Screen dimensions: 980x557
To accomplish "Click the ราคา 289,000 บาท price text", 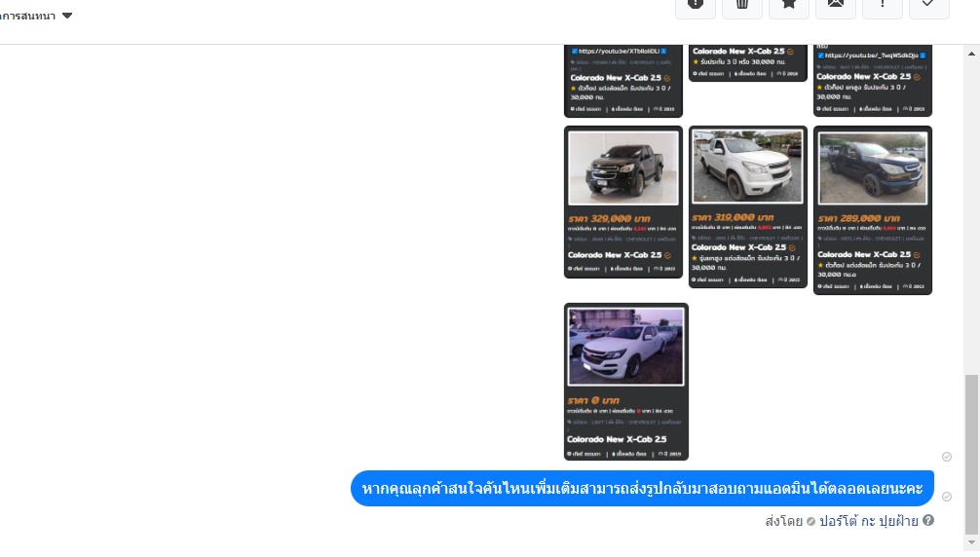I will click(x=859, y=218).
